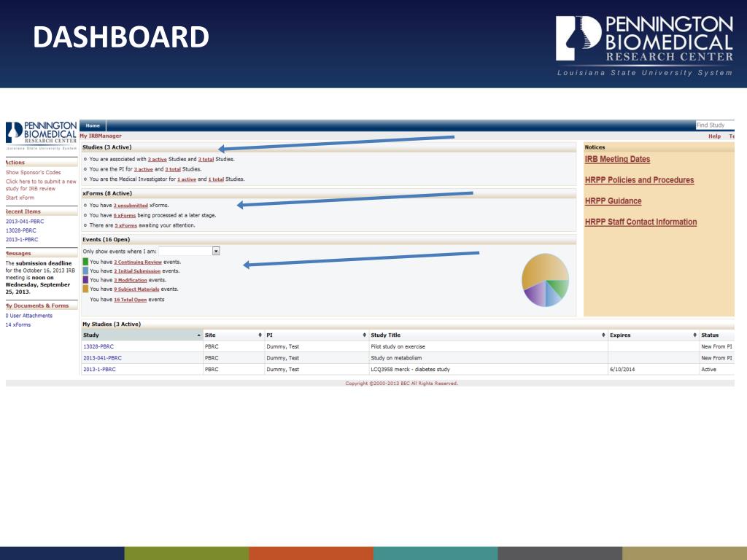The height and width of the screenshot is (560, 747).
Task: Open 14 xForms link in sidebar
Action: (x=18, y=324)
